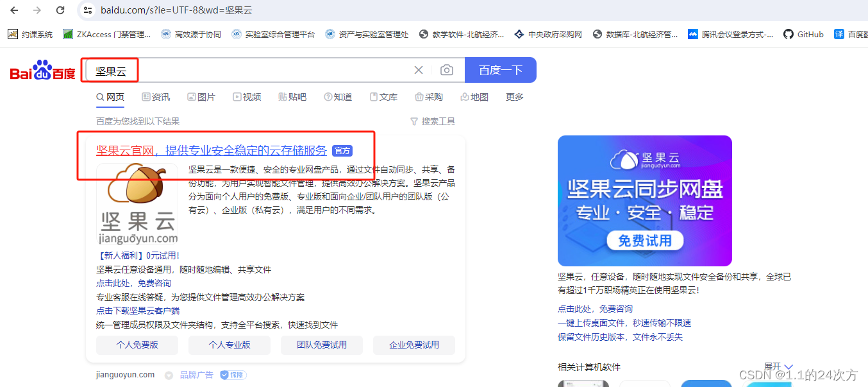The image size is (868, 387).
Task: Switch to 文库 tab
Action: (x=383, y=97)
